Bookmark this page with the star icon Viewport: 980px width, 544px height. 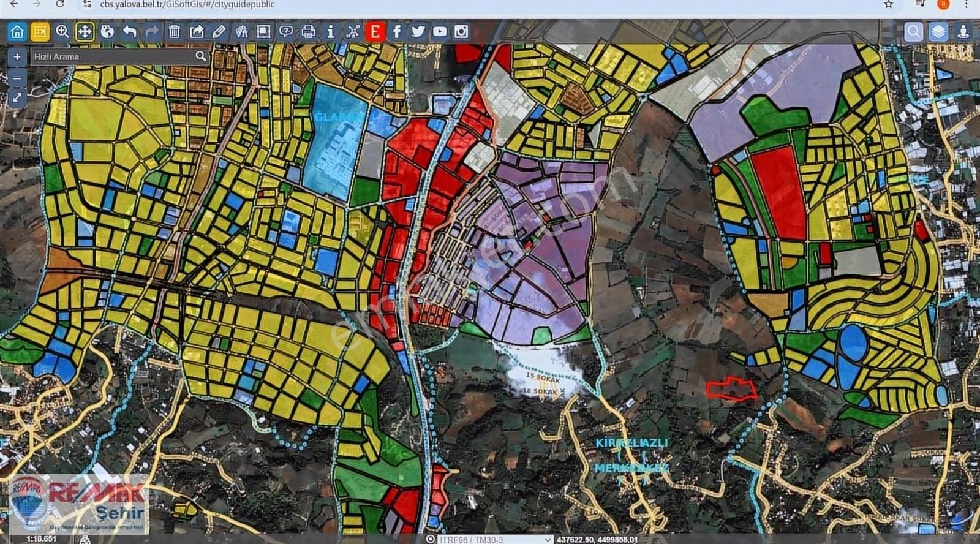[x=888, y=4]
